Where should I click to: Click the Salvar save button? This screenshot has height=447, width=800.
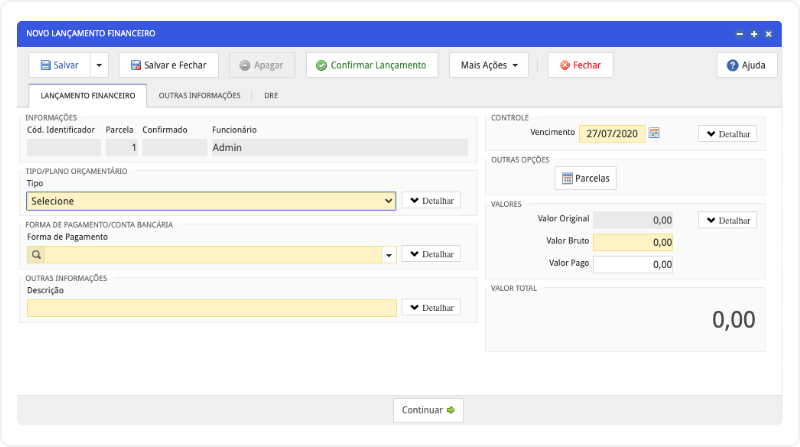(x=60, y=65)
